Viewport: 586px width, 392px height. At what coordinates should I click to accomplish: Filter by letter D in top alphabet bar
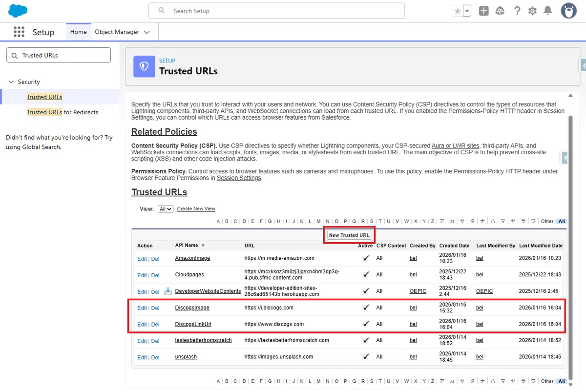(x=244, y=221)
